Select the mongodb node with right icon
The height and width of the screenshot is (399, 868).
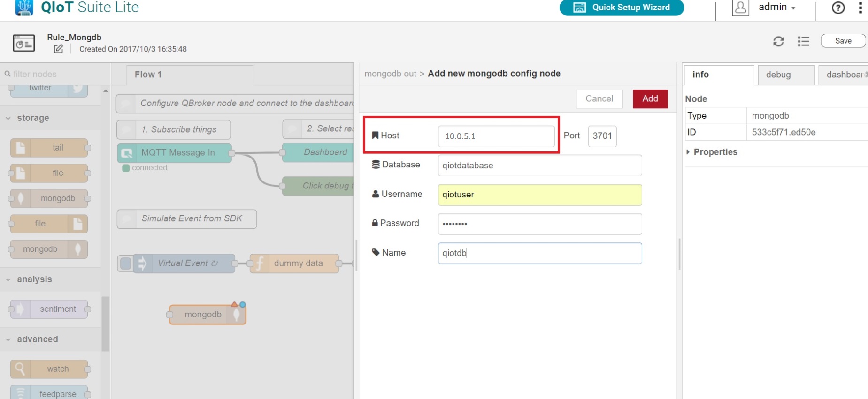click(49, 249)
